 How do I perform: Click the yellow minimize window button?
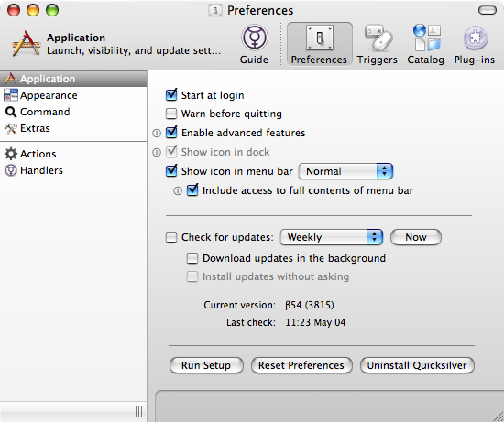pyautogui.click(x=33, y=10)
